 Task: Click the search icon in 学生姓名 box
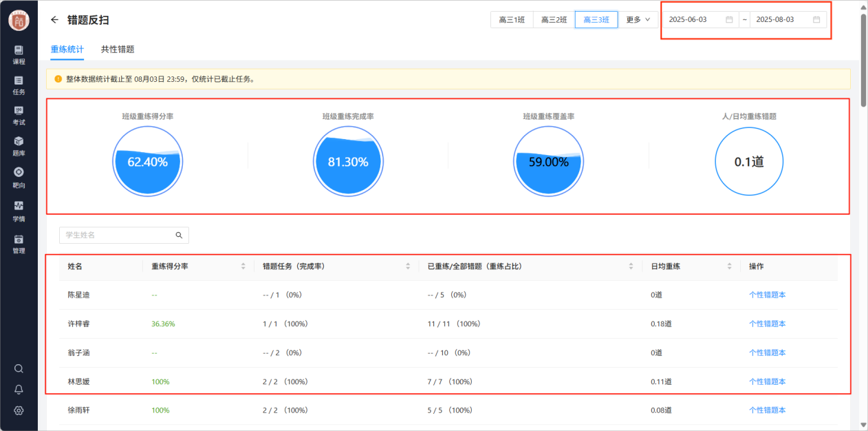tap(179, 235)
